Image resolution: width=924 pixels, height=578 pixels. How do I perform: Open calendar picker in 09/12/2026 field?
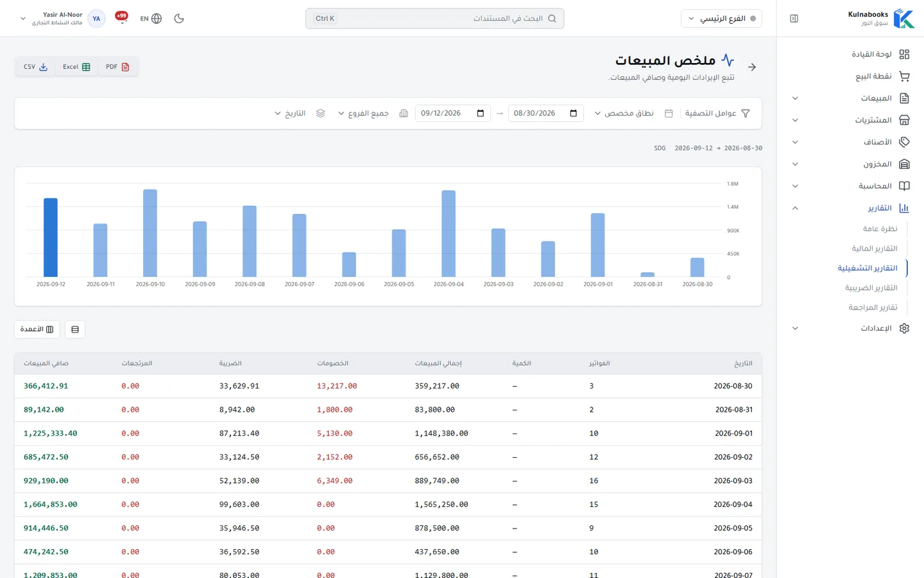pos(481,113)
